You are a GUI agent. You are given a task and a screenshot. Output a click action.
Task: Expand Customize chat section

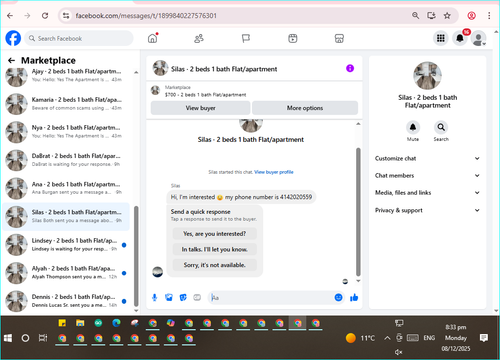[x=427, y=158]
